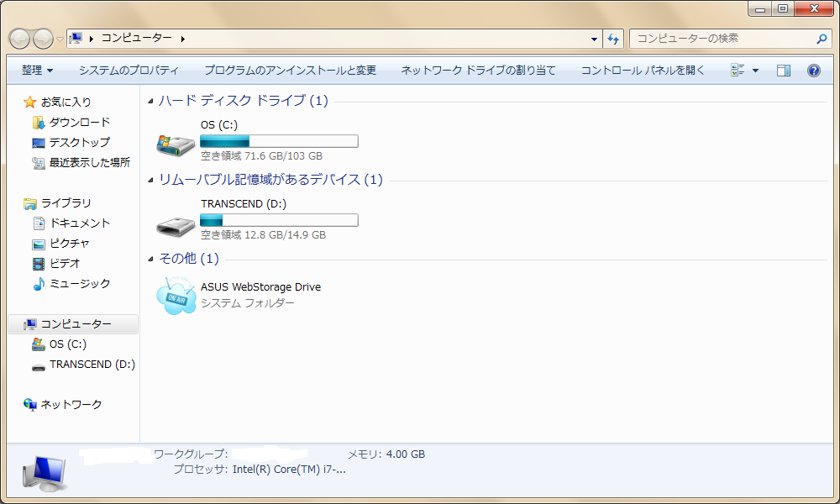The image size is (840, 504).
Task: Restore down the Explorer window
Action: tap(783, 8)
